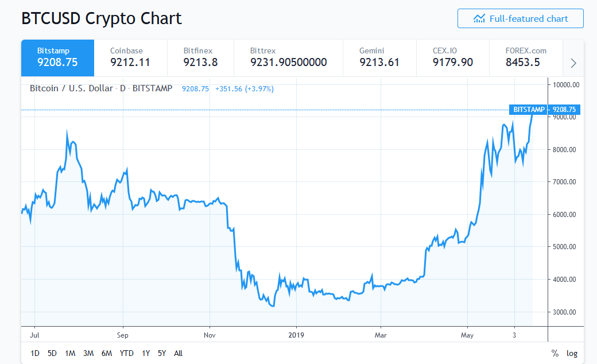Viewport: 597px width, 364px height.
Task: Set range to YTD
Action: tap(126, 353)
